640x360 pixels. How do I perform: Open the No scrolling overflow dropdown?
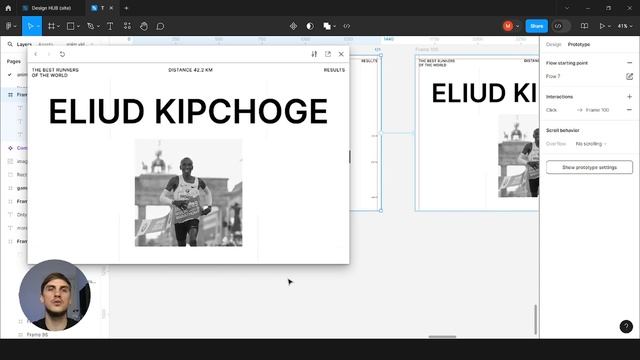[x=591, y=144]
